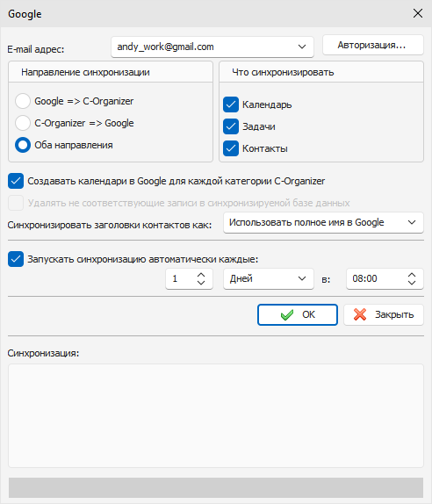432x504 pixels.
Task: Toggle Создавать календари в Google checkbox
Action: coord(16,181)
